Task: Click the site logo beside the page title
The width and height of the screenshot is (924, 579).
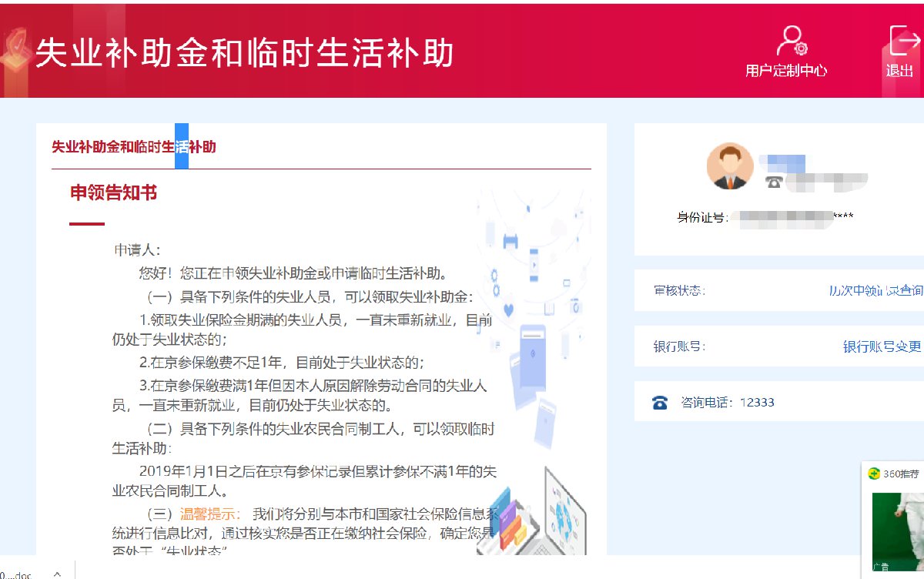Action: (x=15, y=52)
